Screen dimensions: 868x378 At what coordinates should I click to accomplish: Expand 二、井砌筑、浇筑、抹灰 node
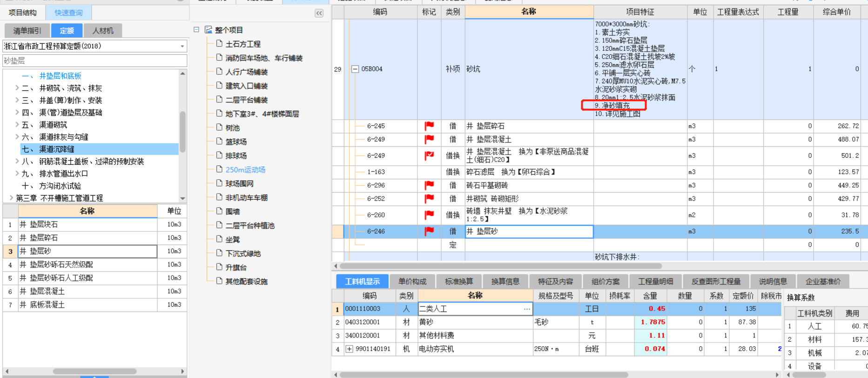[17, 88]
